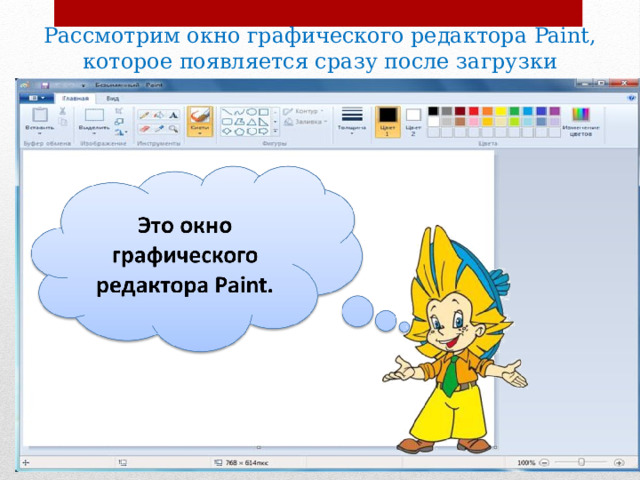Image resolution: width=640 pixels, height=480 pixels.
Task: Click the Crop image icon
Action: click(119, 111)
